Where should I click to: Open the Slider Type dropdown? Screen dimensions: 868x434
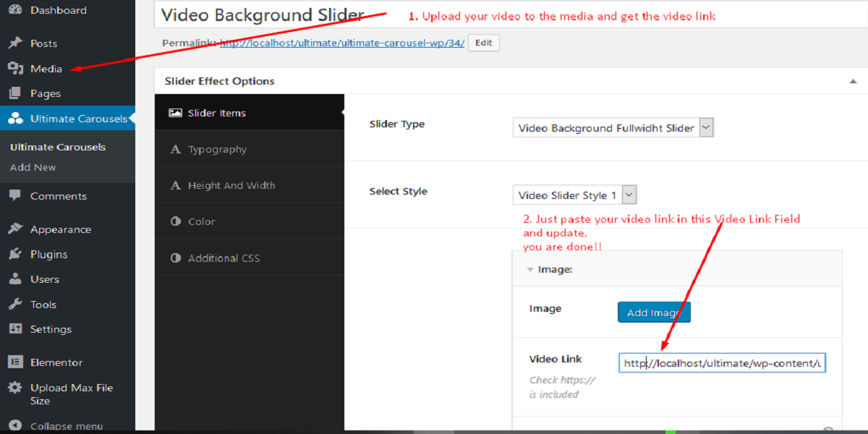(x=613, y=128)
